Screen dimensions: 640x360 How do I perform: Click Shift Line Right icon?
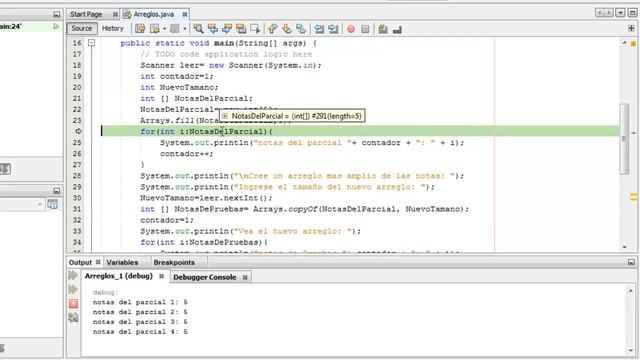point(333,29)
